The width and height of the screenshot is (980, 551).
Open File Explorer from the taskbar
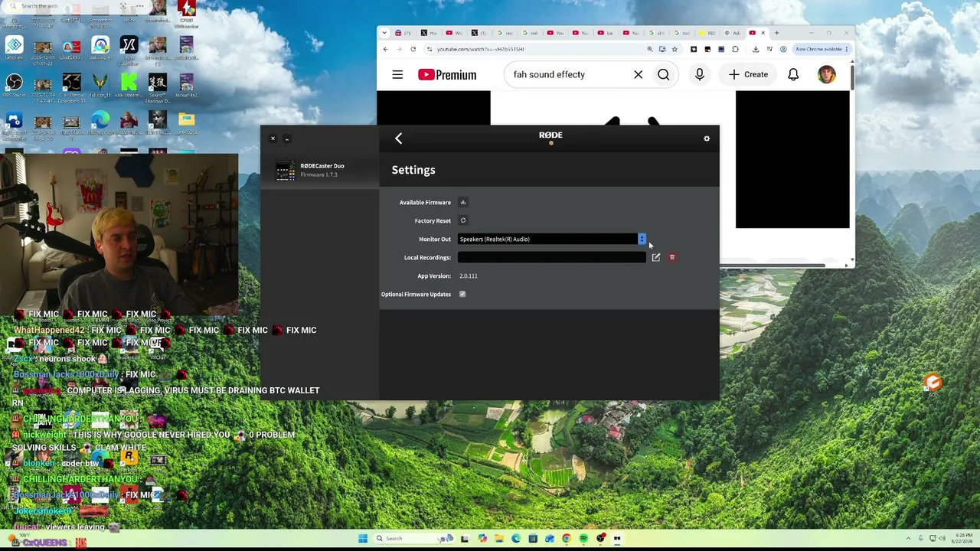point(498,538)
